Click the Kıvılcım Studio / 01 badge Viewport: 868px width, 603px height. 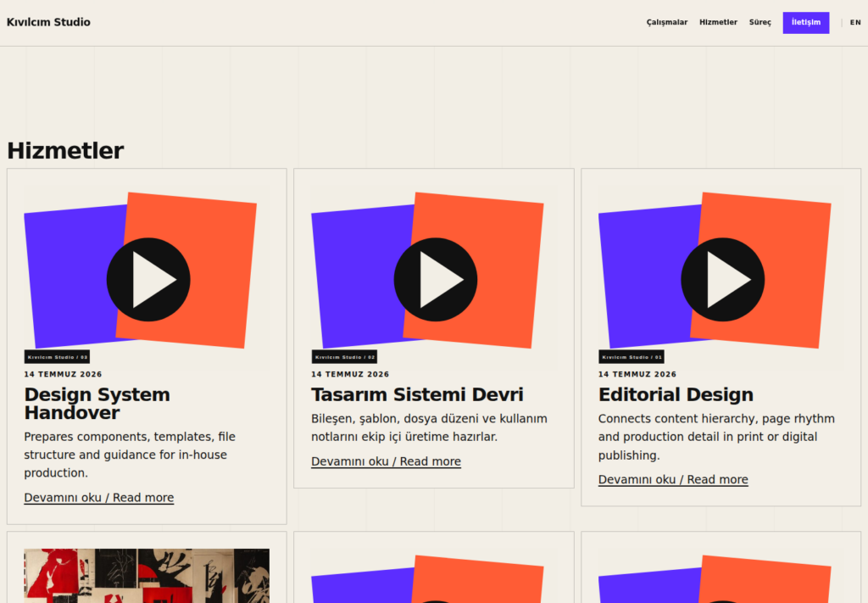[631, 357]
